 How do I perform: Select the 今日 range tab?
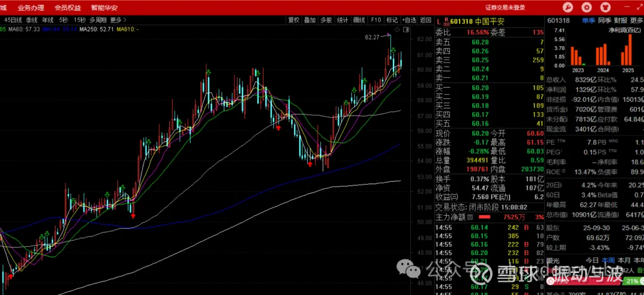pyautogui.click(x=592, y=260)
